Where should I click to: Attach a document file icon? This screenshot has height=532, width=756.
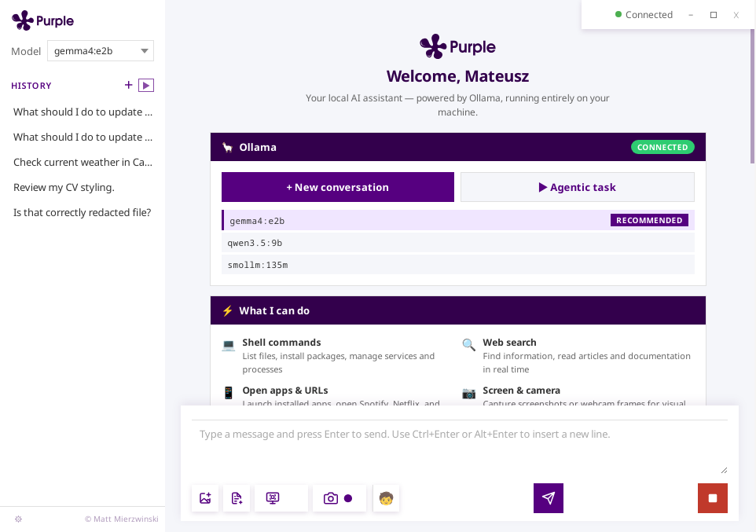(x=237, y=498)
